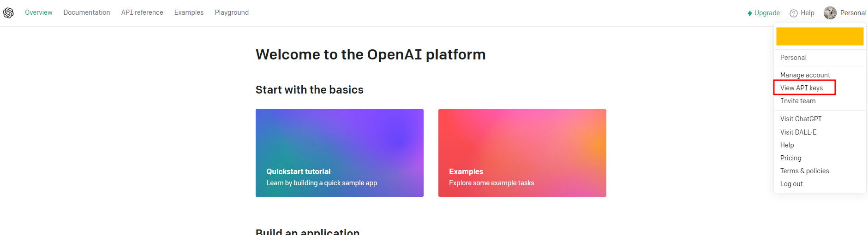Go to API reference tab
The height and width of the screenshot is (235, 868).
142,12
